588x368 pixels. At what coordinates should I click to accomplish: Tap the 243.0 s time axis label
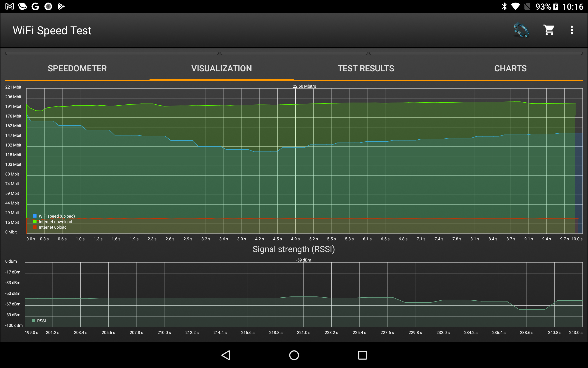[x=576, y=333]
